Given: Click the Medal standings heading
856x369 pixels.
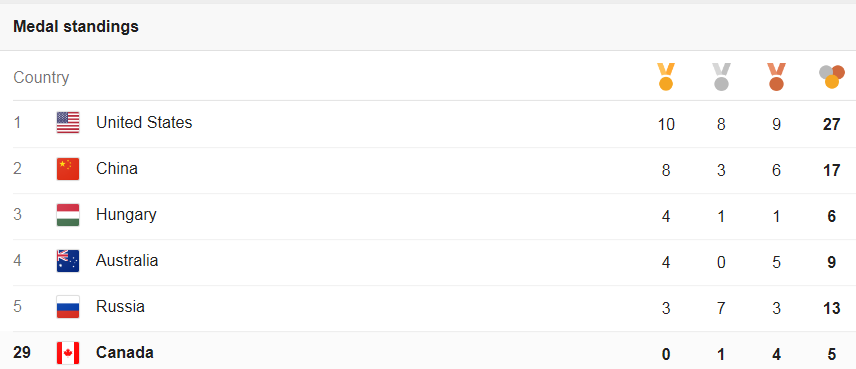Looking at the screenshot, I should pos(76,26).
